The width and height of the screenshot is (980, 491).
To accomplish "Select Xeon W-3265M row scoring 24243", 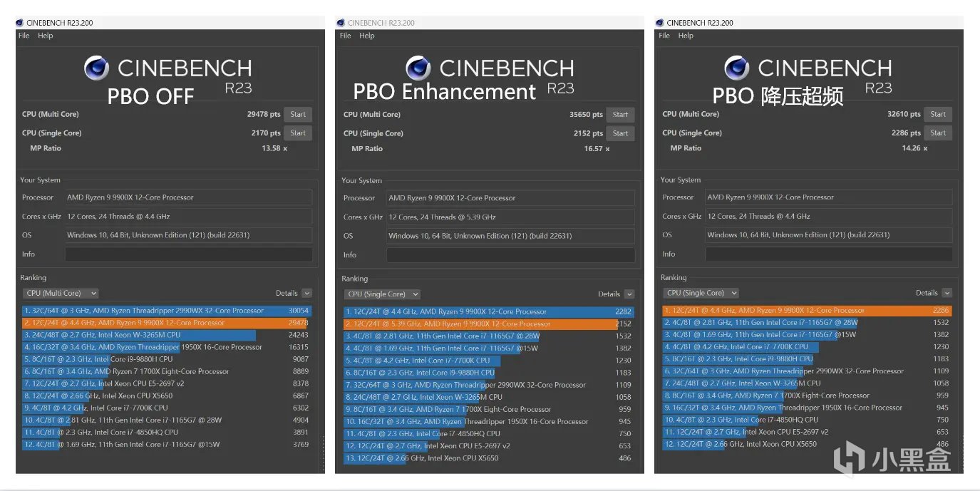I will (167, 335).
